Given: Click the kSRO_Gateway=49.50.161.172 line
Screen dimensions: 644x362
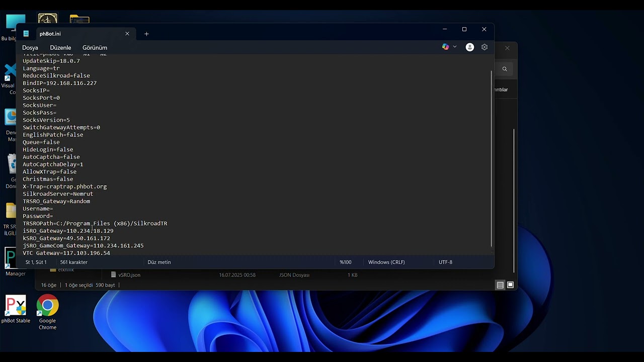Looking at the screenshot, I should (x=66, y=238).
